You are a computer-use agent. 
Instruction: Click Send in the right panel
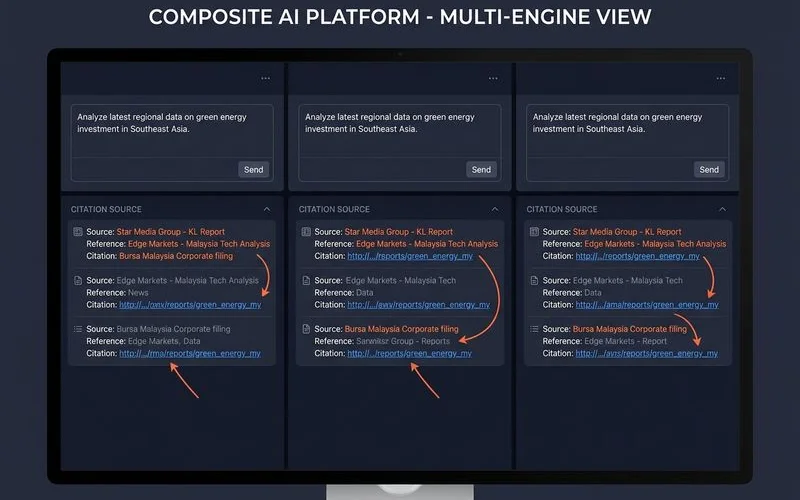[x=709, y=169]
